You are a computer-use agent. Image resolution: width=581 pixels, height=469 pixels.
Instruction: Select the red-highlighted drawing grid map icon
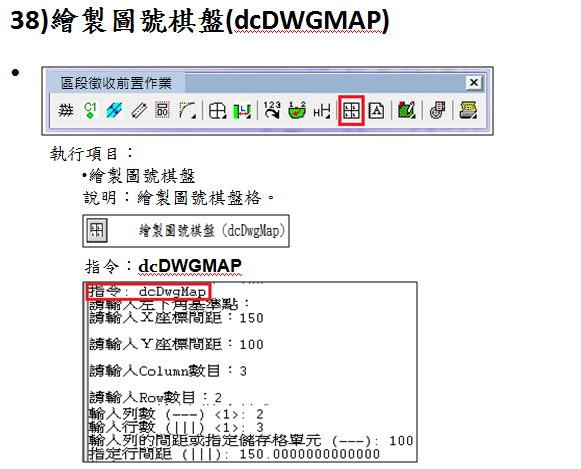tap(351, 110)
